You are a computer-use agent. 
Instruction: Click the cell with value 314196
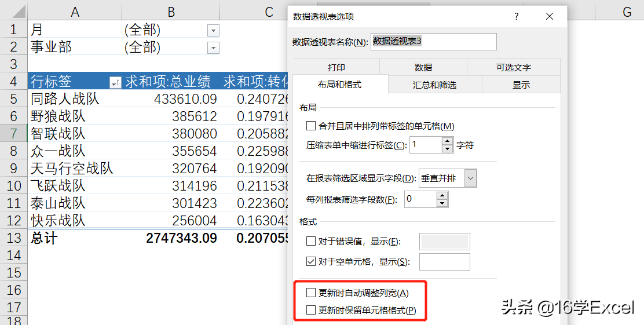[x=171, y=185]
